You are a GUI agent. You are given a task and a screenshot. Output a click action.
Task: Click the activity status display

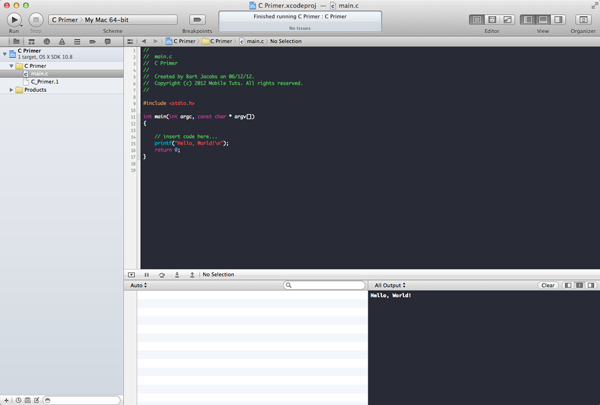click(x=300, y=21)
